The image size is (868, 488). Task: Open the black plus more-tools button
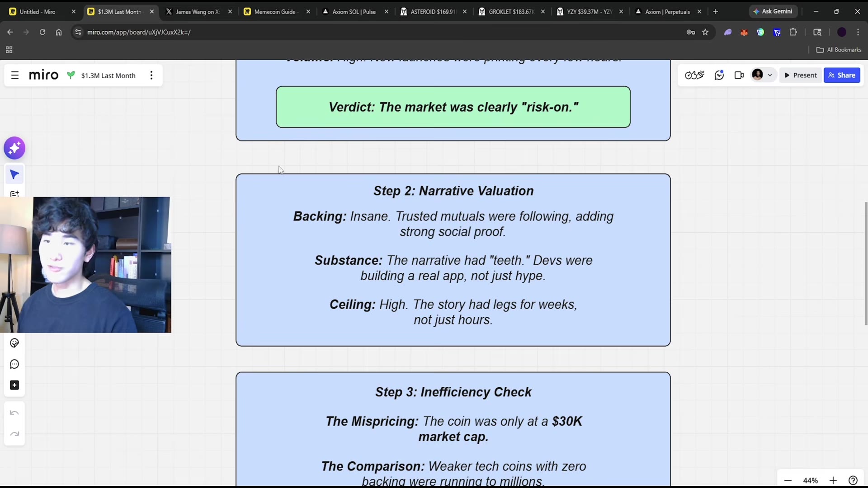coord(14,385)
